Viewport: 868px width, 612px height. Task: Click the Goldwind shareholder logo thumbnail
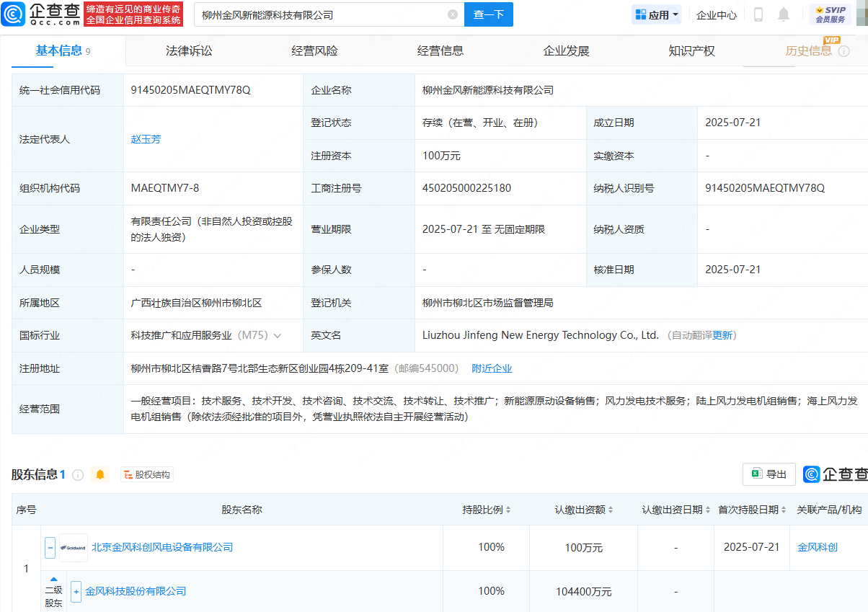click(74, 548)
